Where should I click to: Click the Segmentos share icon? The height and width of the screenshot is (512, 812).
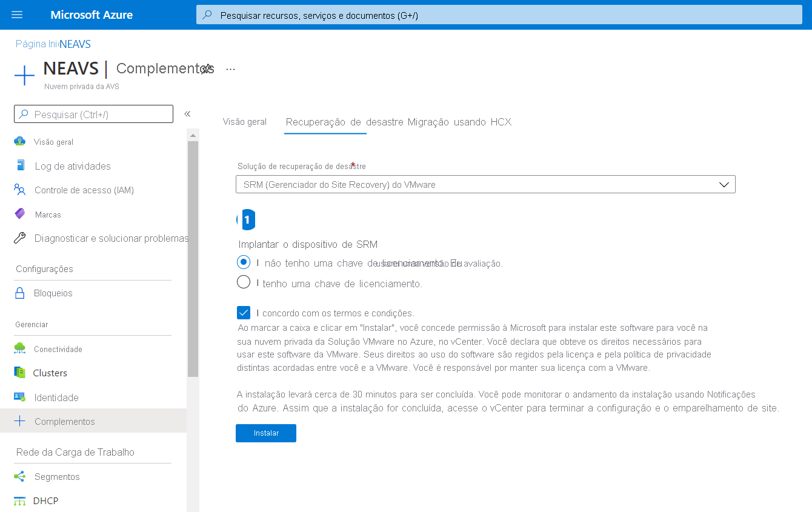[x=19, y=476]
